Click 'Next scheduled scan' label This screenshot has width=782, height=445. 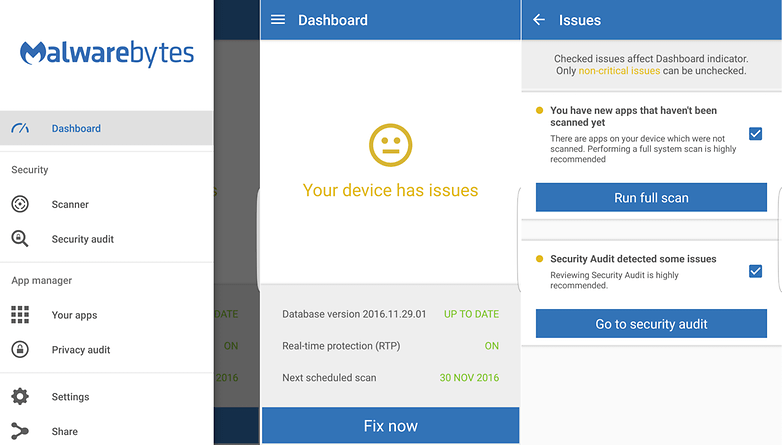point(329,378)
